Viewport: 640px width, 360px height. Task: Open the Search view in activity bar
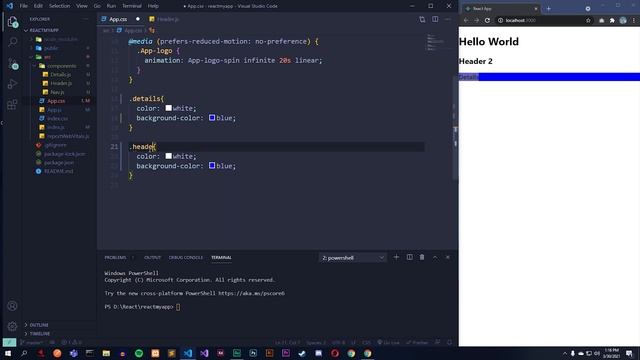[12, 42]
